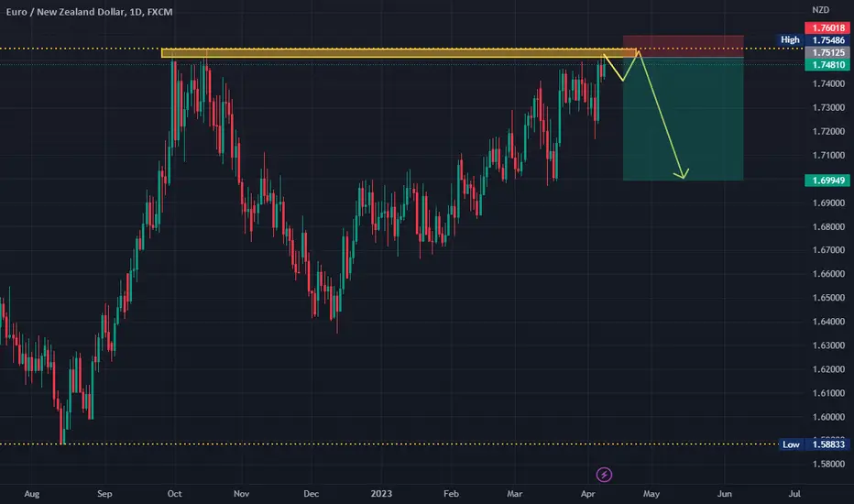The image size is (854, 504).
Task: Click the green 1.69949 target price label
Action: 827,181
